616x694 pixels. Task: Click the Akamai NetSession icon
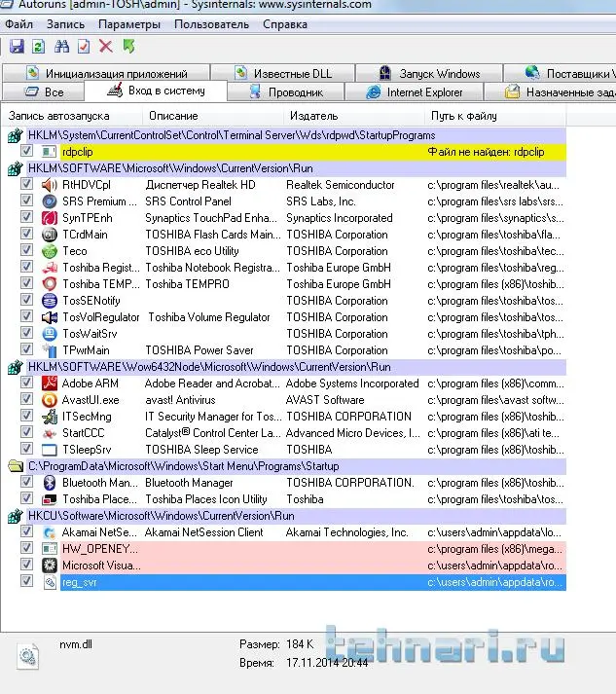click(x=49, y=532)
